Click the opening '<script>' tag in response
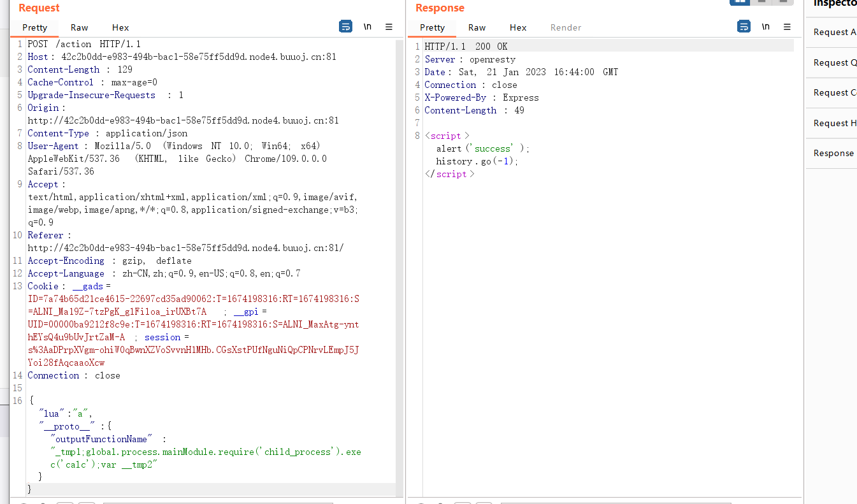Screen dimensions: 857x504 click(x=447, y=136)
